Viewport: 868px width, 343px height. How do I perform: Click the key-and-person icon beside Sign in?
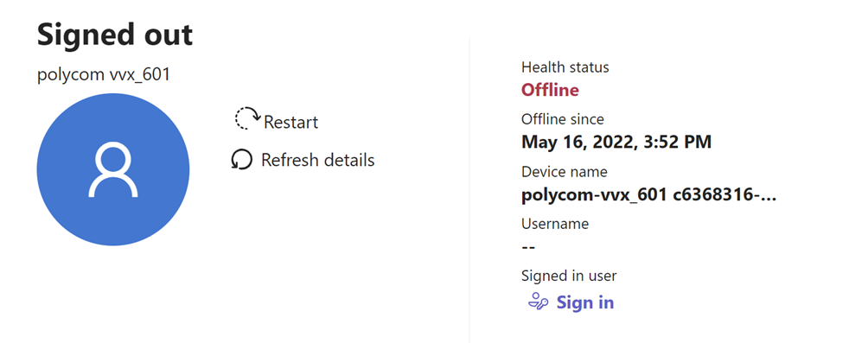coord(538,302)
